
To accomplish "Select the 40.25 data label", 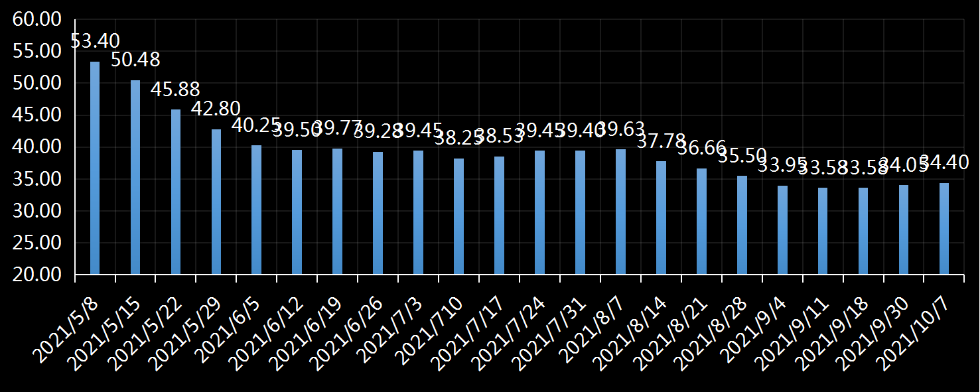I will click(256, 125).
